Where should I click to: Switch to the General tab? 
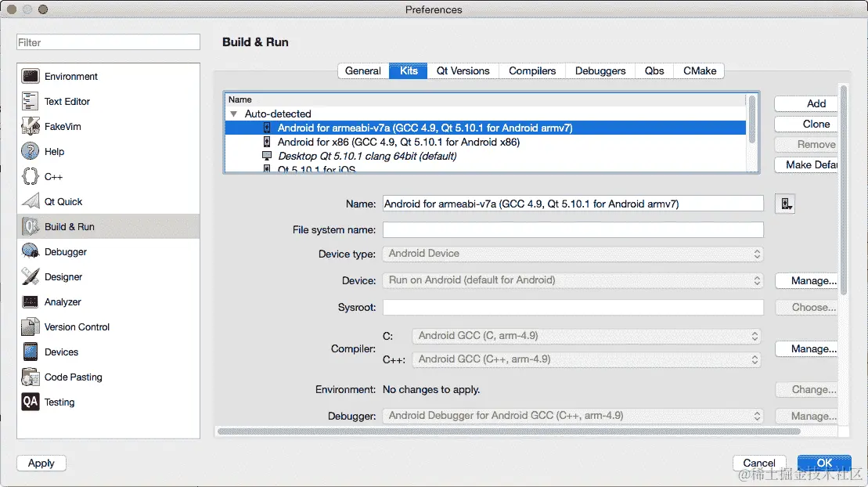[363, 71]
